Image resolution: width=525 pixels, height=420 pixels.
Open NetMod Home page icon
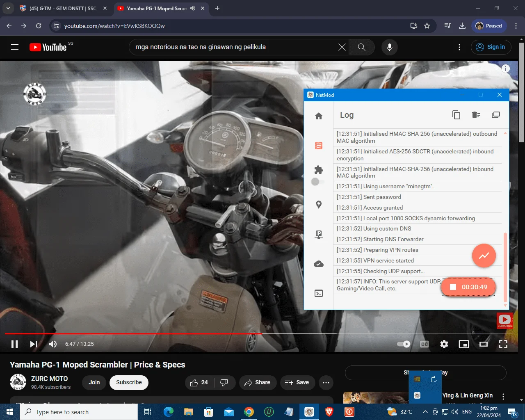[x=319, y=116]
